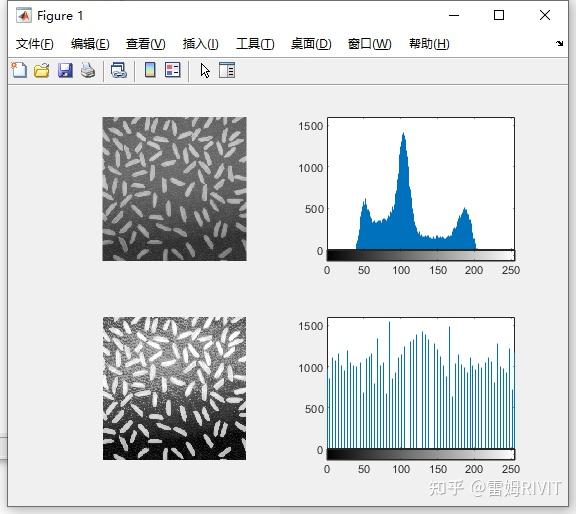The height and width of the screenshot is (514, 576).
Task: Click the dock figure arrow at the menu bar's right end
Action: (x=559, y=43)
